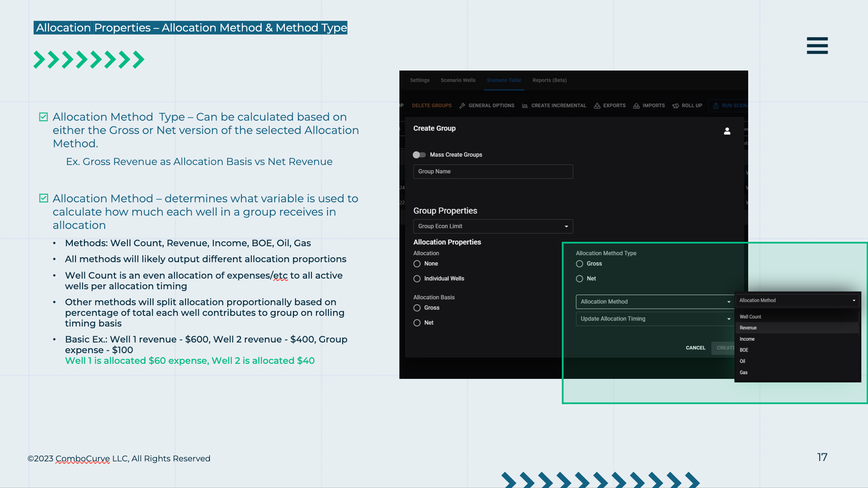The image size is (868, 488).
Task: Pick Revenue from Allocation Method list
Action: coord(748,328)
